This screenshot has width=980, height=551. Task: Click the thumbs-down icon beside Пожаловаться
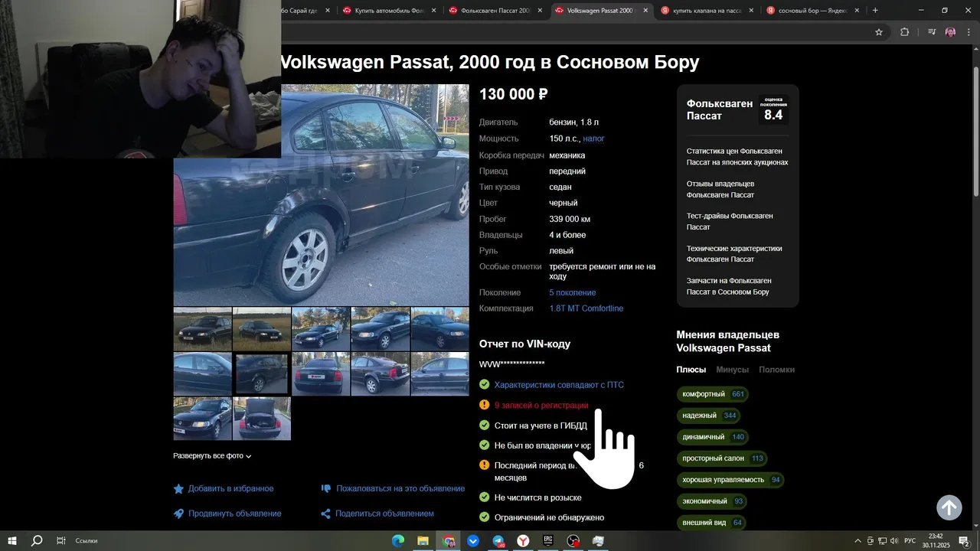[326, 488]
